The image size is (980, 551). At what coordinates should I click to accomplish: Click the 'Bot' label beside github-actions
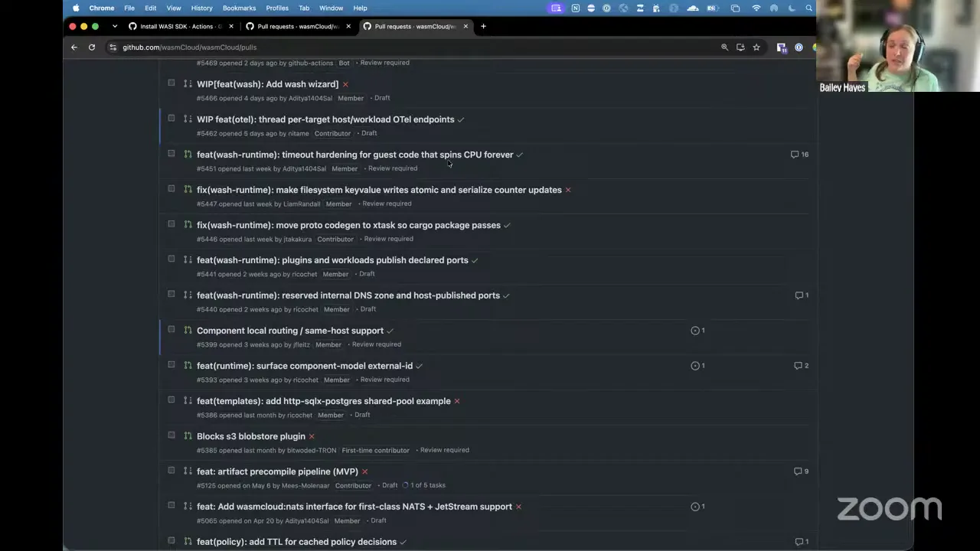click(x=344, y=63)
